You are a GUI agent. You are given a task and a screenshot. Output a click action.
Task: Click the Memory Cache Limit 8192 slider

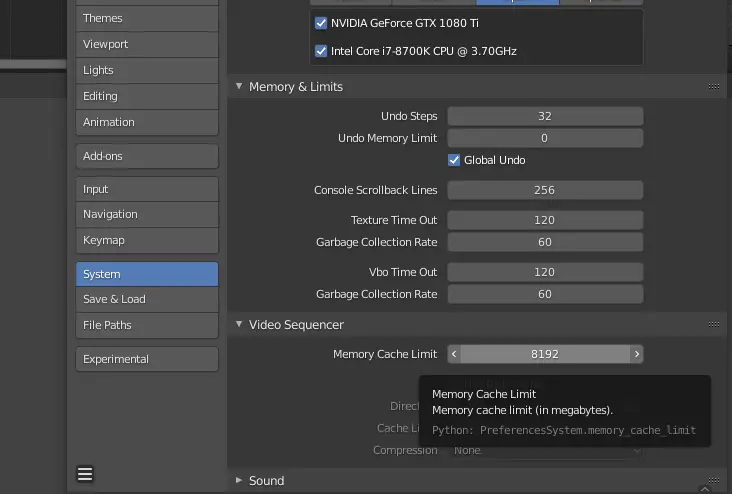click(545, 354)
